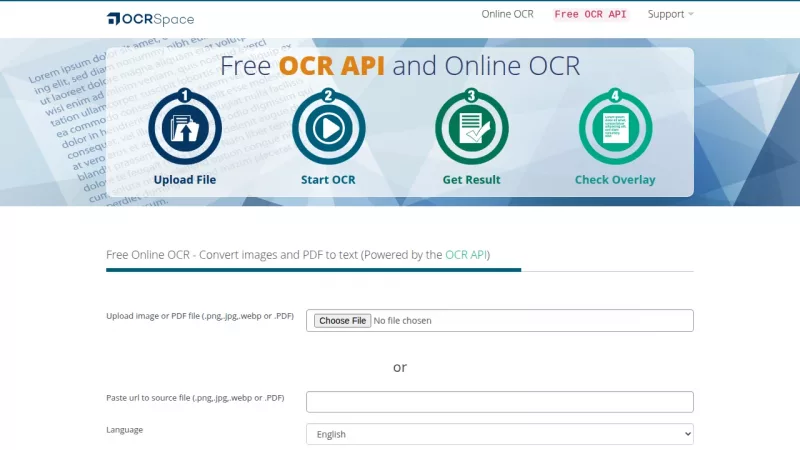Click the 'Paste url to source file' label
Image resolution: width=800 pixels, height=450 pixels.
click(195, 397)
